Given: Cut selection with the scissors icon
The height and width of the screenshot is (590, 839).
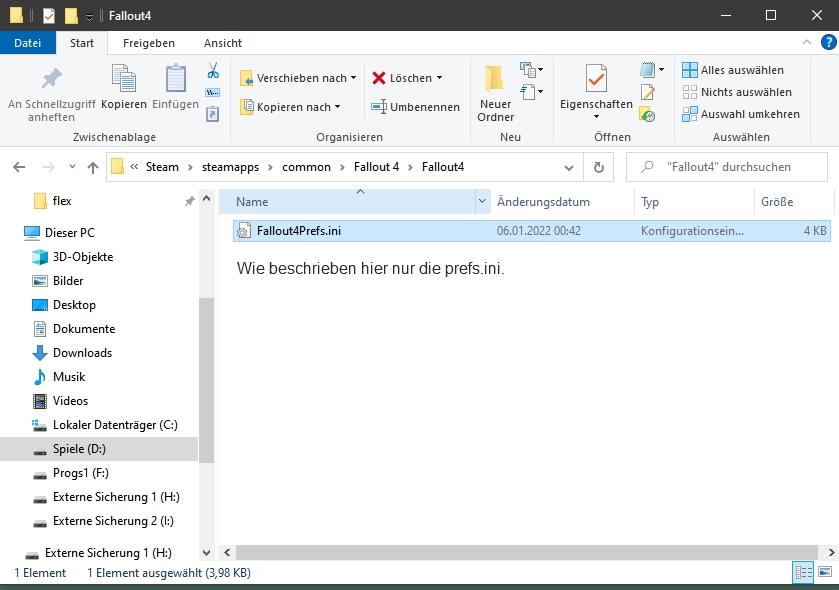Looking at the screenshot, I should click(x=213, y=70).
